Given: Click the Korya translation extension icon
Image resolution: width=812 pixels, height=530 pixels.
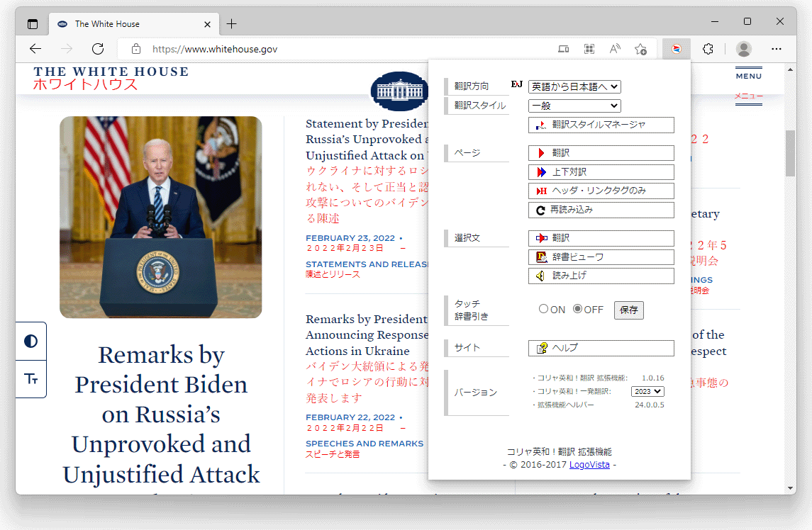Looking at the screenshot, I should (677, 49).
